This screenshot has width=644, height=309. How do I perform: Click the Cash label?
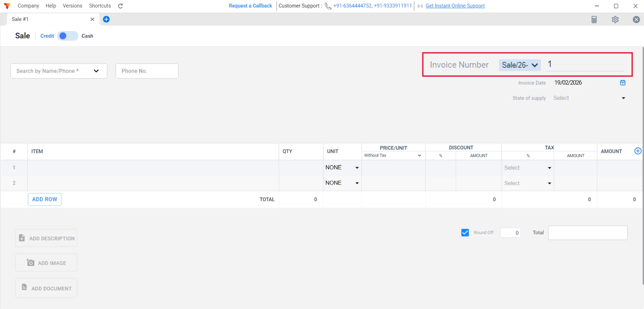click(x=87, y=36)
